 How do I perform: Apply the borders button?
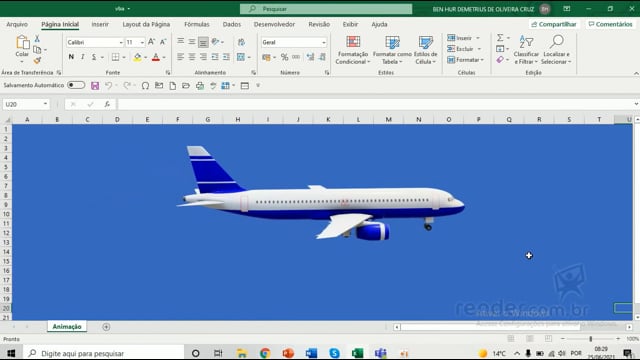(116, 57)
